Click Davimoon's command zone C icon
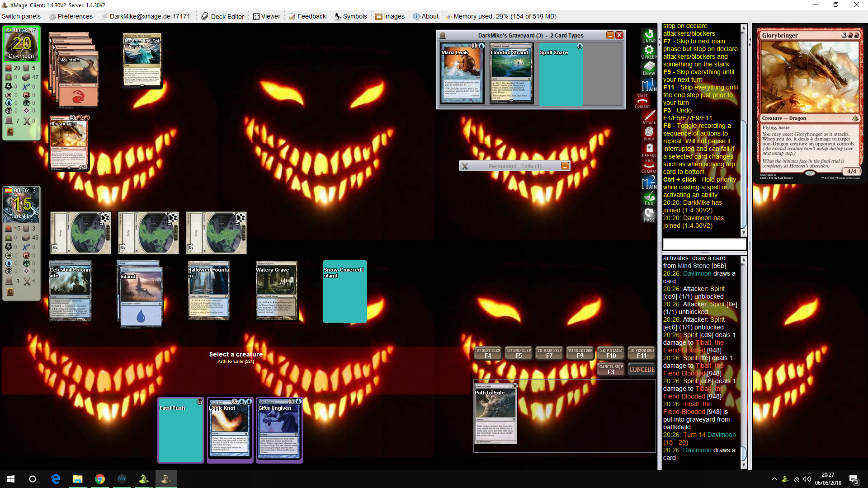 [10, 131]
